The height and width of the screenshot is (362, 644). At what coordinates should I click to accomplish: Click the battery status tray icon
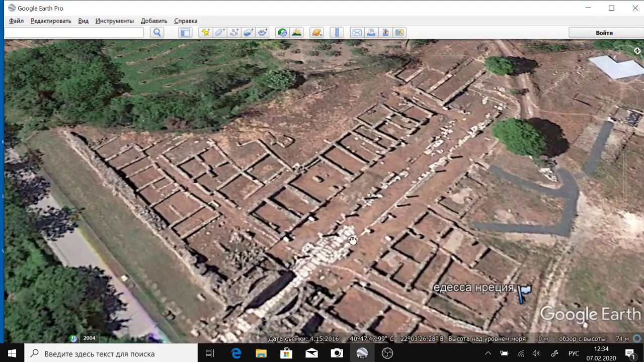coord(504,353)
